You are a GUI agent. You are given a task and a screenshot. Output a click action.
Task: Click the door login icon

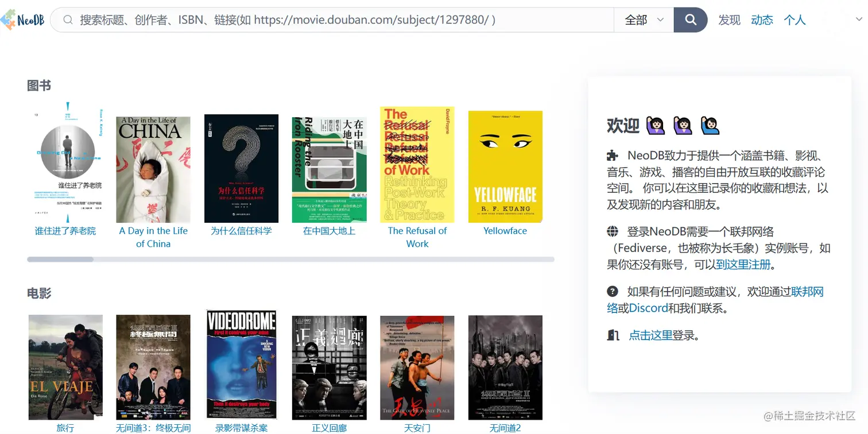point(613,335)
